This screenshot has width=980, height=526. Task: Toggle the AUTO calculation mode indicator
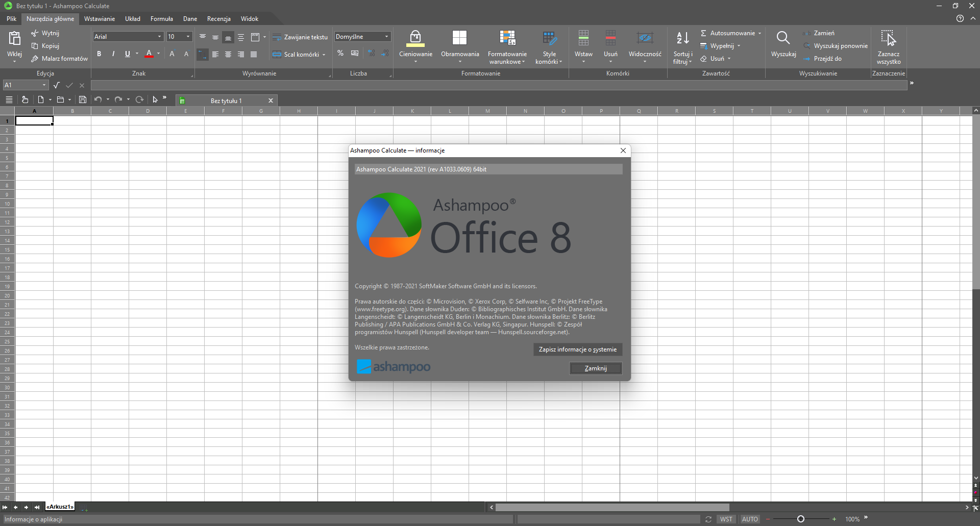point(750,519)
